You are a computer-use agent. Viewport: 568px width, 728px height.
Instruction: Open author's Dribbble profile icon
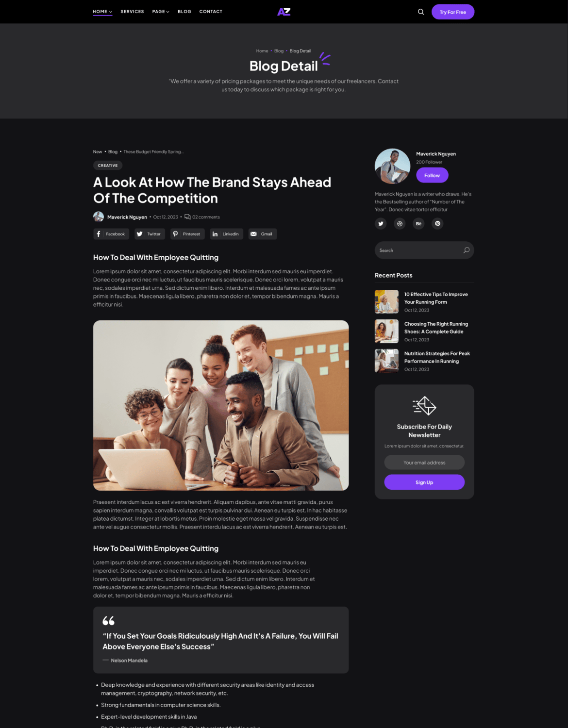400,224
